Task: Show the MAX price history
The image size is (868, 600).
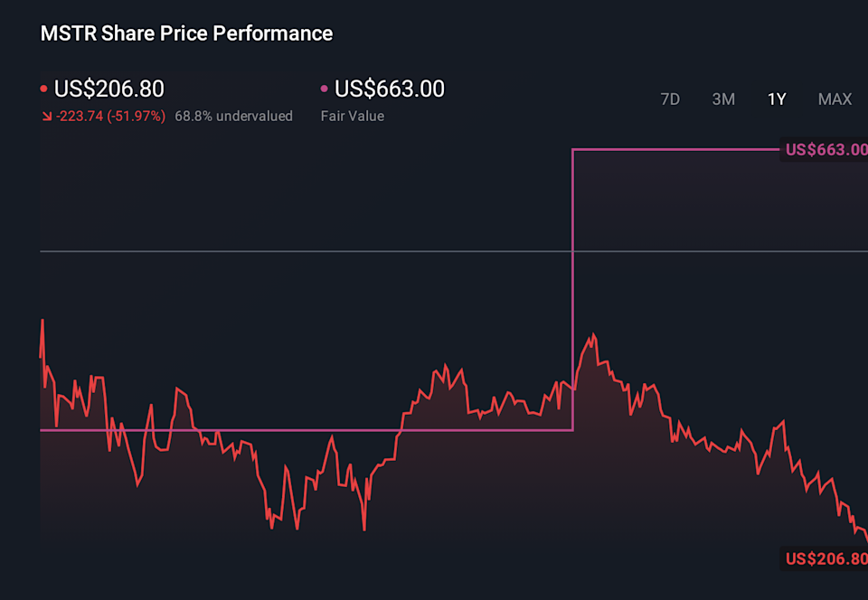Action: [x=835, y=99]
